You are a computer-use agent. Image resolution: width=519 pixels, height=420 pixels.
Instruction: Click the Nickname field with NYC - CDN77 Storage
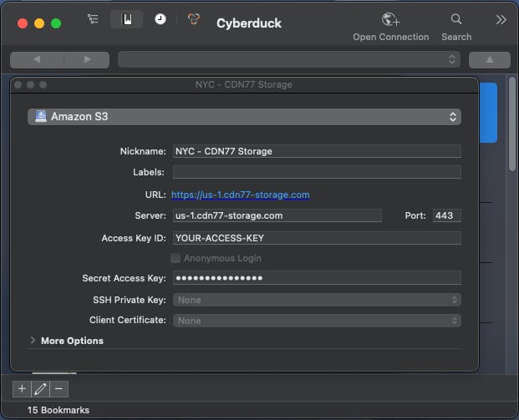pos(317,151)
